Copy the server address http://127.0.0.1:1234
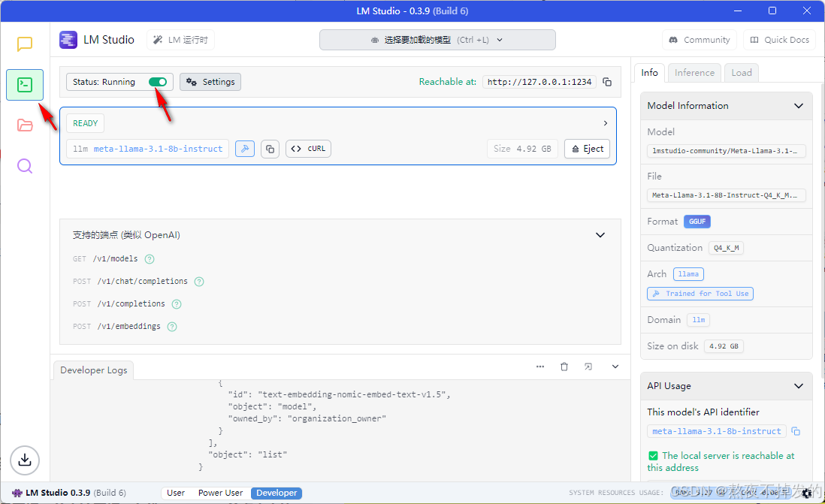 tap(607, 82)
